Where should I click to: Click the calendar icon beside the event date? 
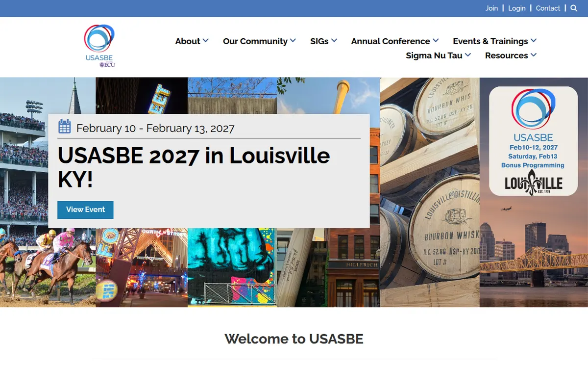(65, 127)
